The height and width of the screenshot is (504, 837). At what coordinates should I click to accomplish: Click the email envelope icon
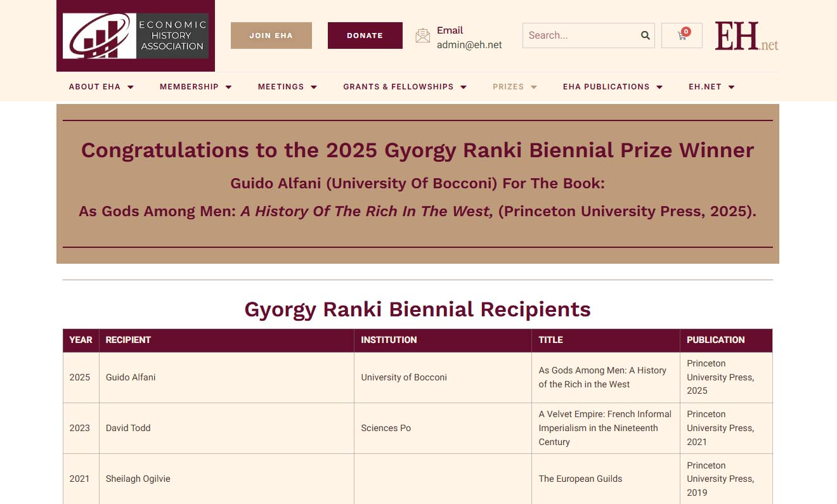[x=422, y=36]
